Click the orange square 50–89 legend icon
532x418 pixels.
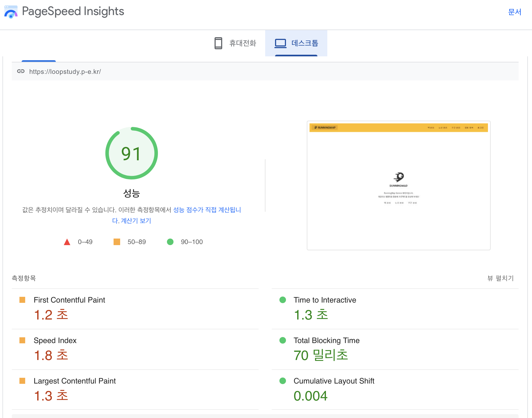117,242
